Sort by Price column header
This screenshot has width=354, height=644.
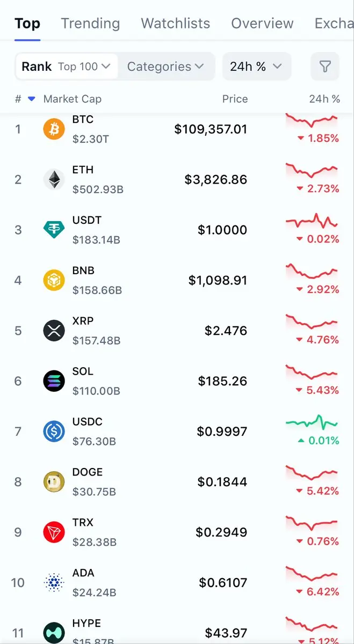pyautogui.click(x=235, y=99)
